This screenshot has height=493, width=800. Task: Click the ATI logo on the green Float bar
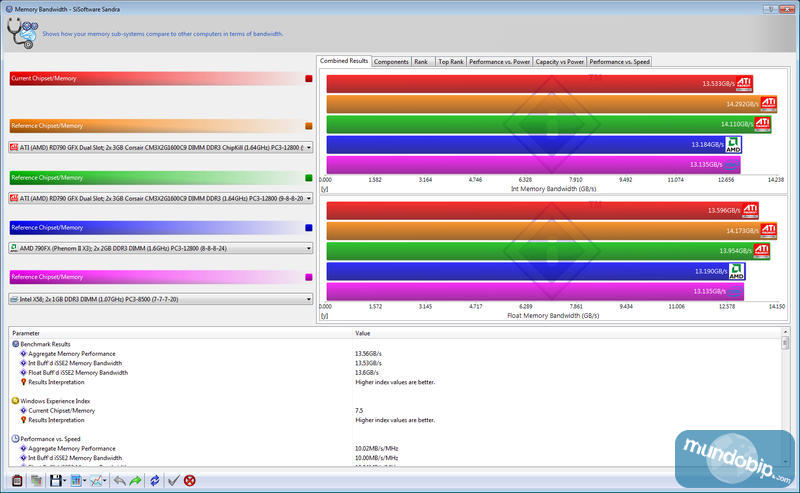point(762,251)
